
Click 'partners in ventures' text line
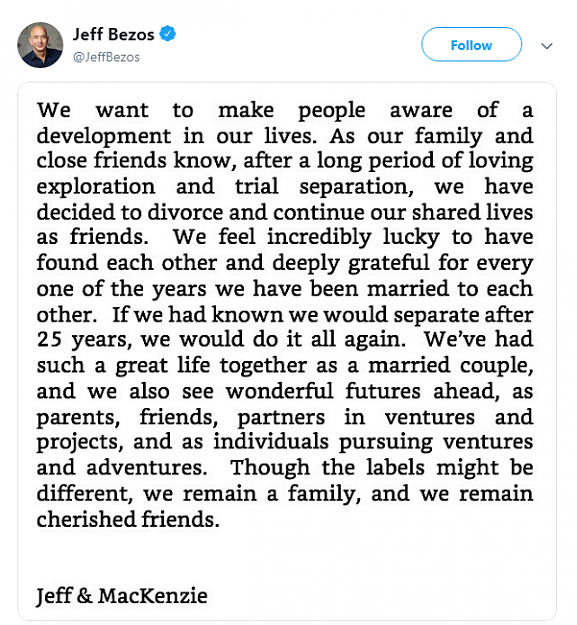pos(356,417)
